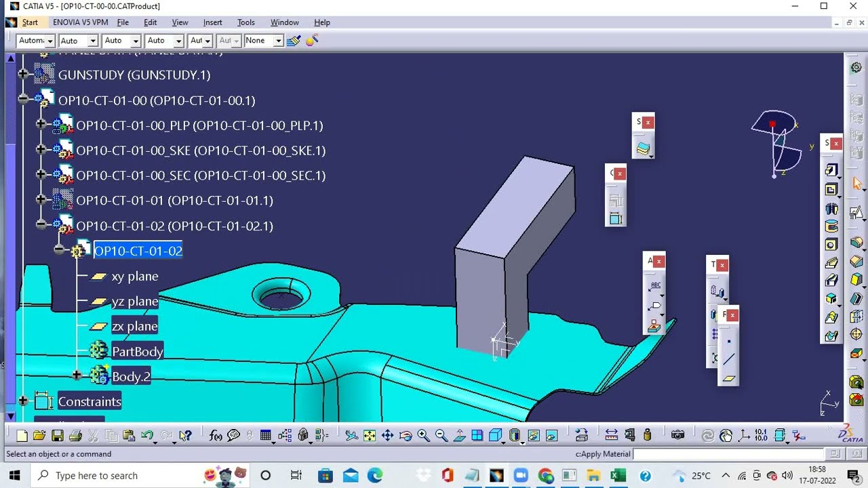This screenshot has width=868, height=488.
Task: Click the Hide/Show icon
Action: [534, 436]
